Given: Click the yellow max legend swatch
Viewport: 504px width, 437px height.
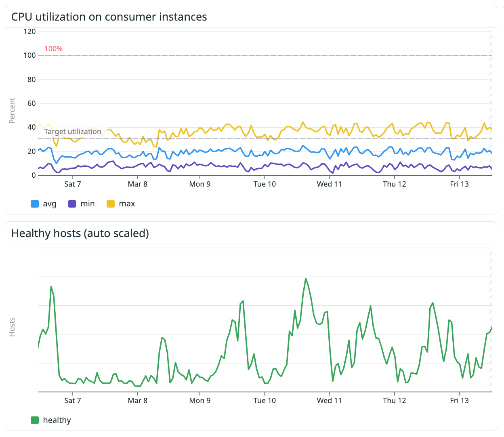Looking at the screenshot, I should pyautogui.click(x=111, y=204).
